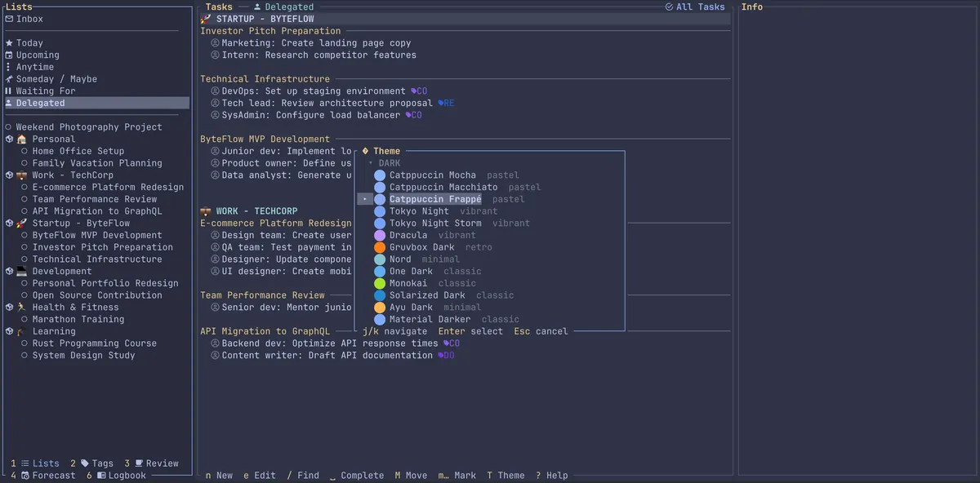Screen dimensions: 980x483
Task: Collapse Health & Fitness area cube icon
Action: click(x=9, y=308)
